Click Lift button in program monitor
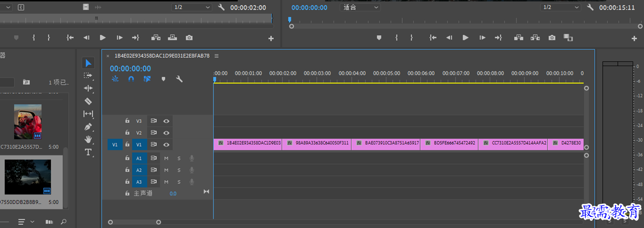 pyautogui.click(x=519, y=37)
